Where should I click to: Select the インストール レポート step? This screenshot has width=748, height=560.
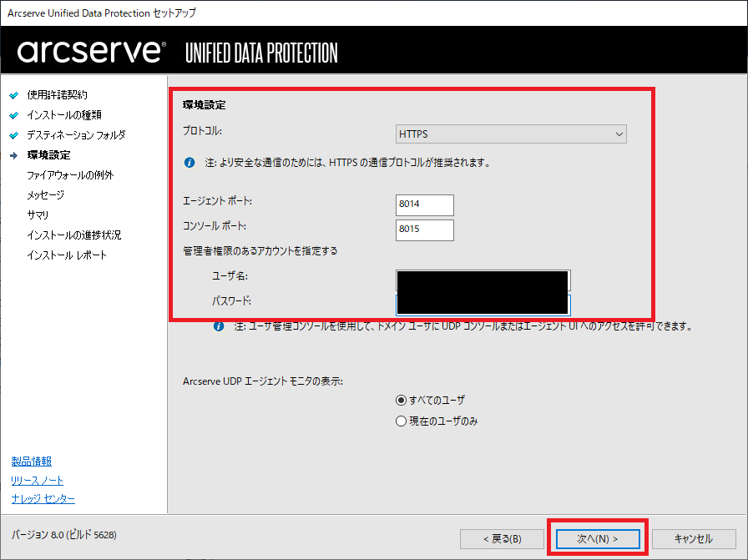(67, 255)
